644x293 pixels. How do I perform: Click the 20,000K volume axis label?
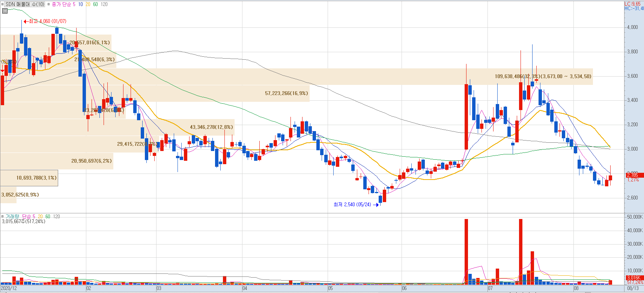pos(635,257)
